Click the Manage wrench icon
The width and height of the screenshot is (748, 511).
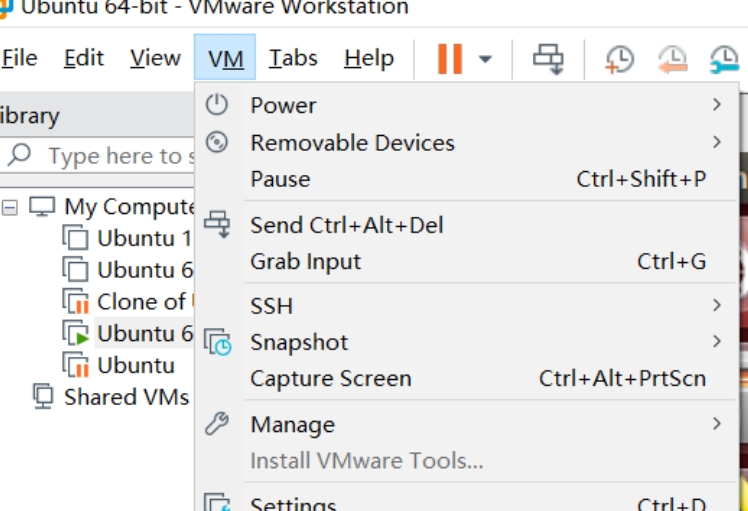coord(217,424)
